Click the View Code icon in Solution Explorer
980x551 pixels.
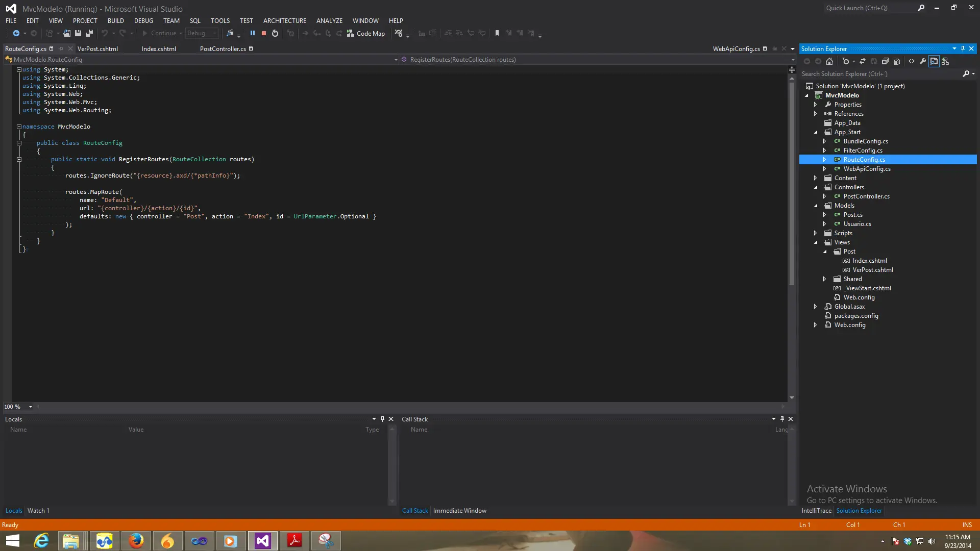pos(912,61)
